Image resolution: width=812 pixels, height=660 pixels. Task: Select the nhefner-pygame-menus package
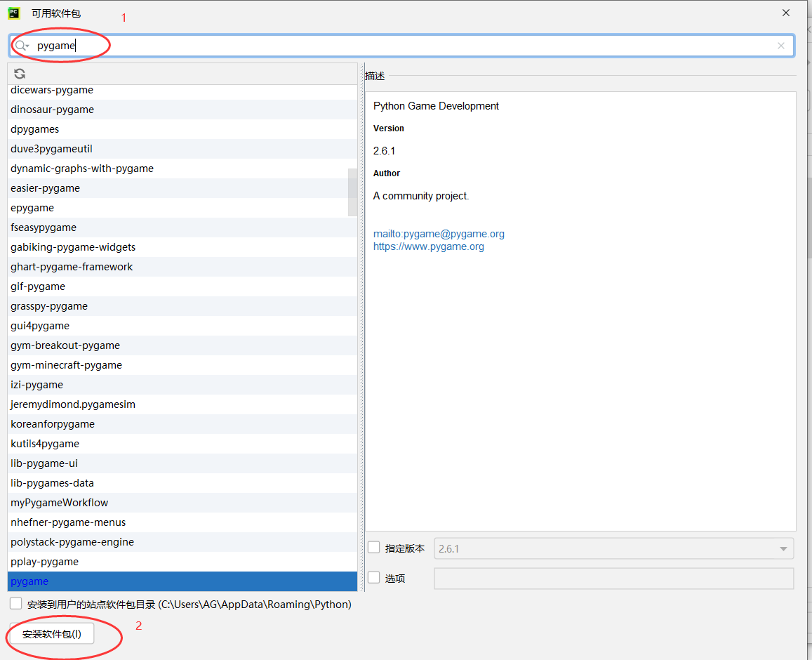pos(182,523)
